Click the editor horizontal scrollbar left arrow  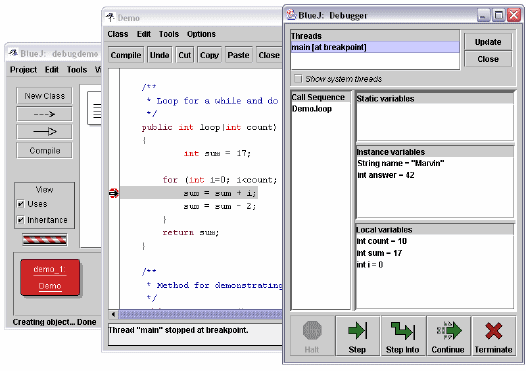click(113, 314)
